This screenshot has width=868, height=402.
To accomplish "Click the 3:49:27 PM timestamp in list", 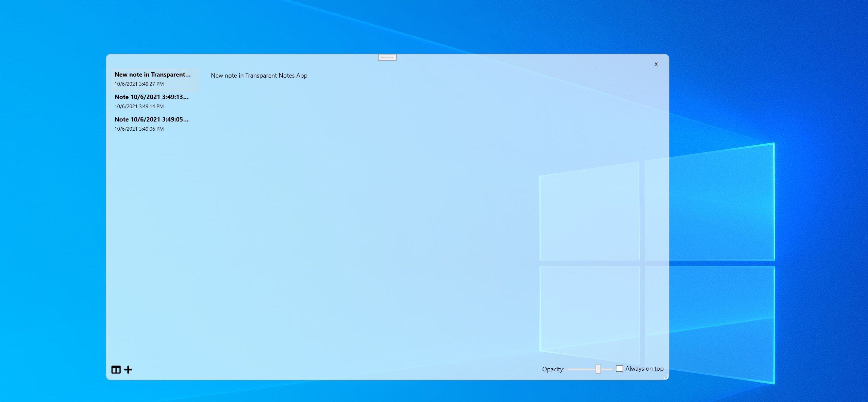I will pos(139,84).
